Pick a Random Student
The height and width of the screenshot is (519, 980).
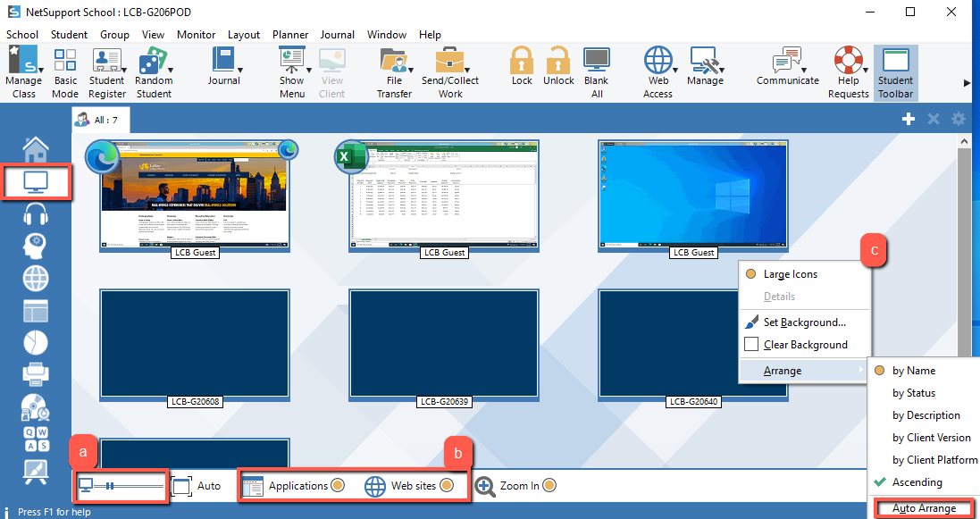click(x=154, y=72)
